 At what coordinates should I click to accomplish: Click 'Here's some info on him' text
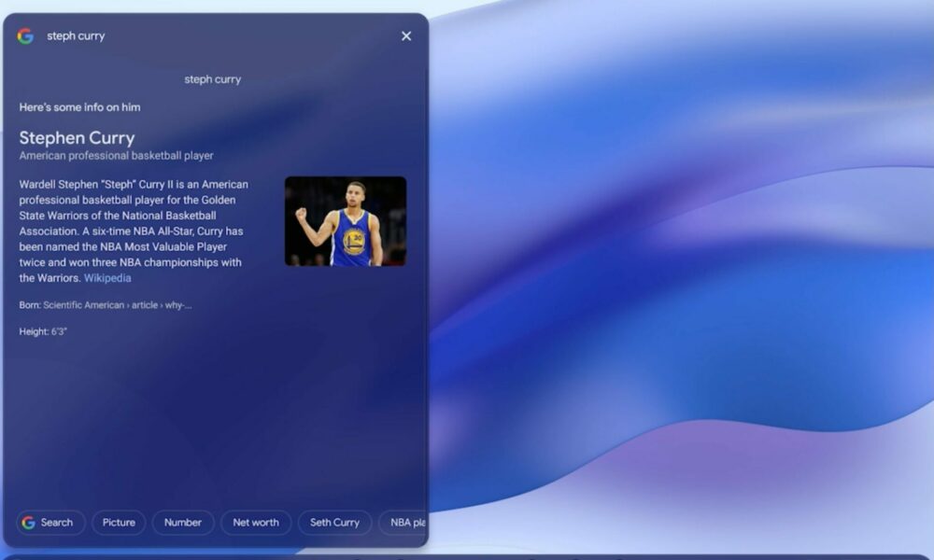[79, 107]
